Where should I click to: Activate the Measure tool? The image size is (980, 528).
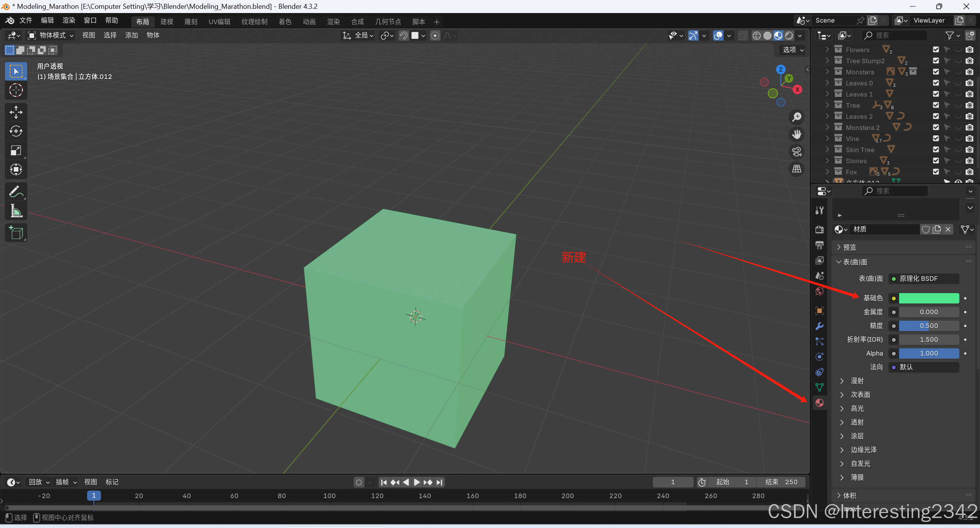coord(16,211)
